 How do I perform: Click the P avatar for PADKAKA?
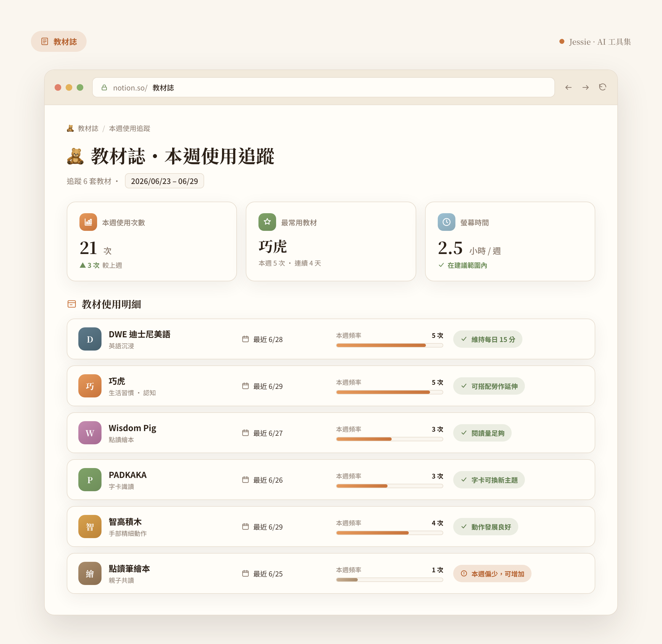[90, 480]
